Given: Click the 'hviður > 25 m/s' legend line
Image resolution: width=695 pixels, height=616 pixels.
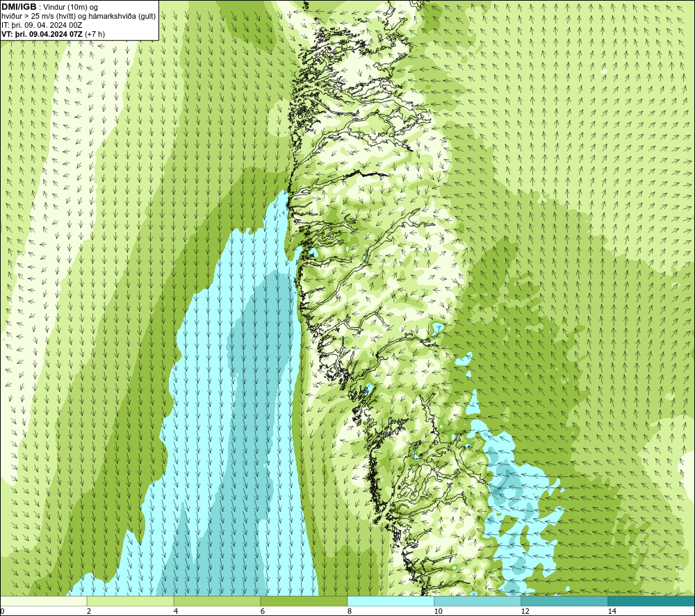Looking at the screenshot, I should (79, 17).
